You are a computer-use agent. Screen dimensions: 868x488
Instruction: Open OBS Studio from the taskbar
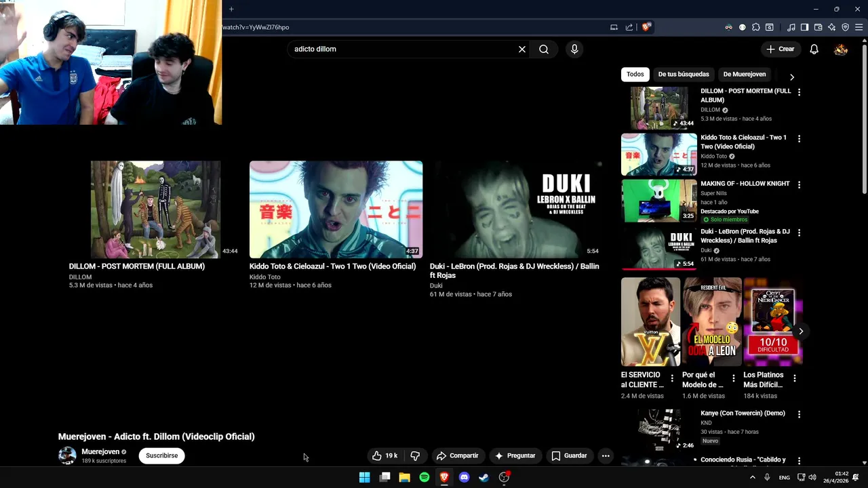click(504, 477)
